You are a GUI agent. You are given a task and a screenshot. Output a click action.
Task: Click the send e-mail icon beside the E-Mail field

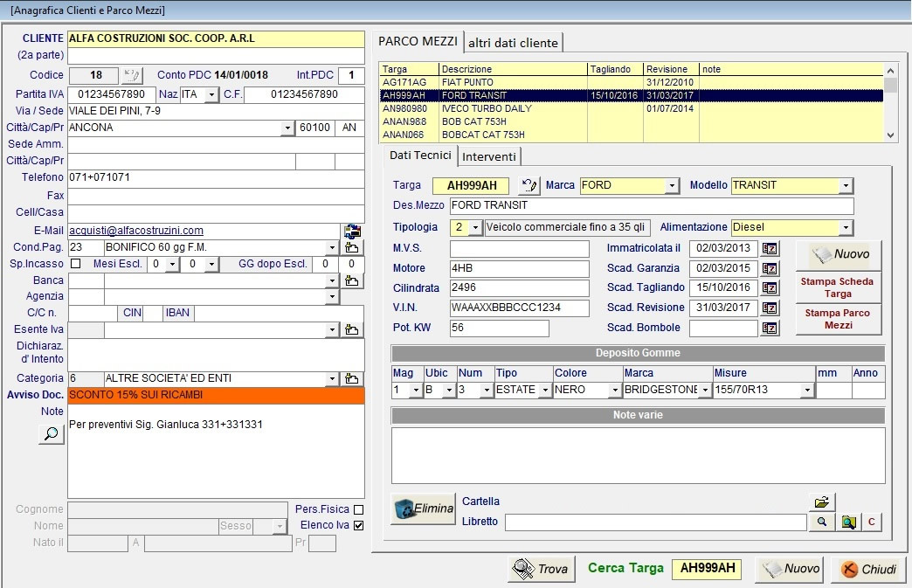click(x=352, y=231)
